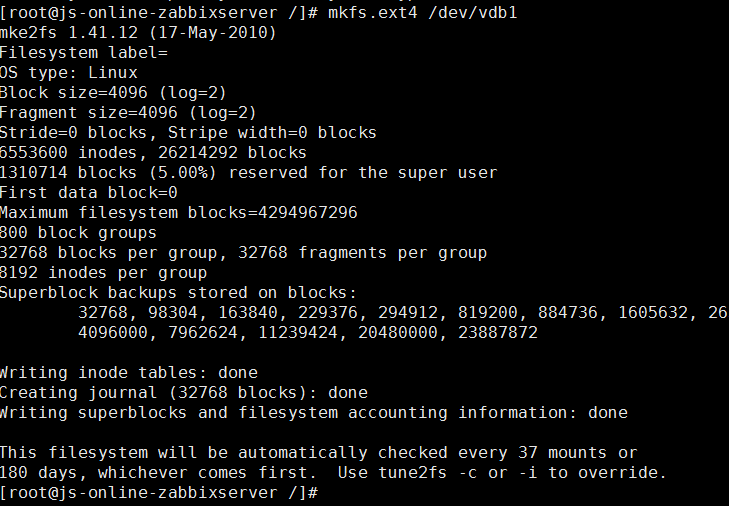Click the Filesystem label= line
The height and width of the screenshot is (506, 729).
click(x=84, y=53)
